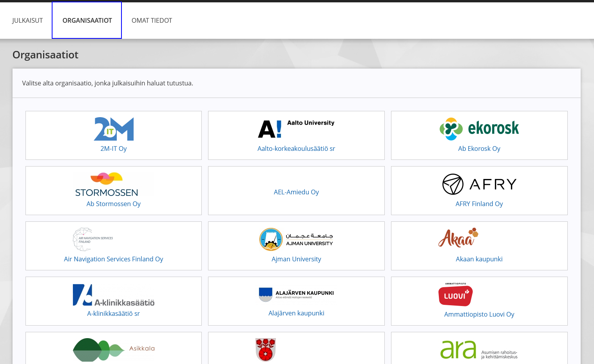Open the Akaan kaupunki link
This screenshot has height=364, width=594.
coord(479,259)
